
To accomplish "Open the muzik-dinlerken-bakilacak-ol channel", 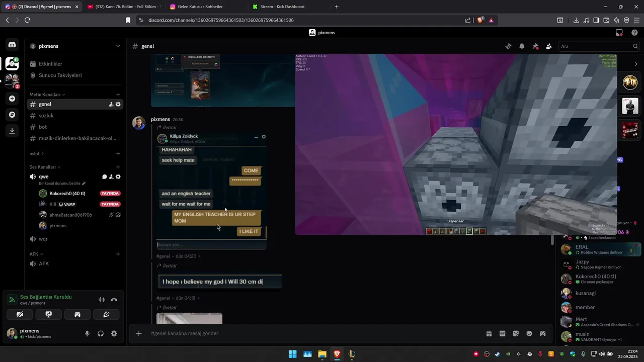I will [x=75, y=138].
